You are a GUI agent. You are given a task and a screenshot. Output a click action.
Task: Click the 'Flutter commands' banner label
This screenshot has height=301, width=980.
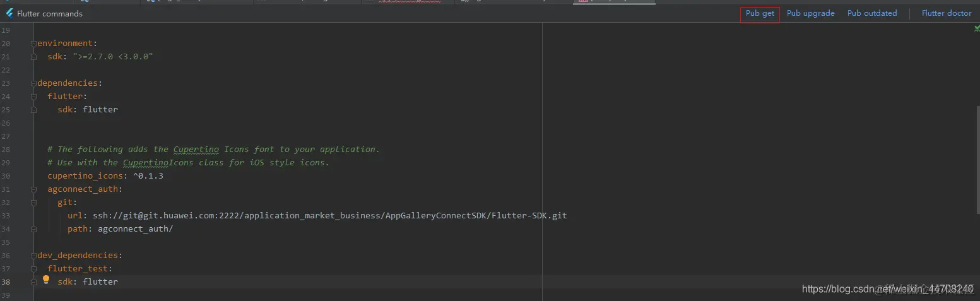click(50, 13)
